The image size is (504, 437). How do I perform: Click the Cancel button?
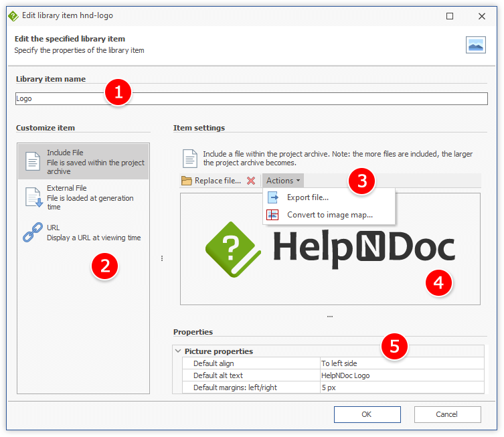click(x=447, y=414)
